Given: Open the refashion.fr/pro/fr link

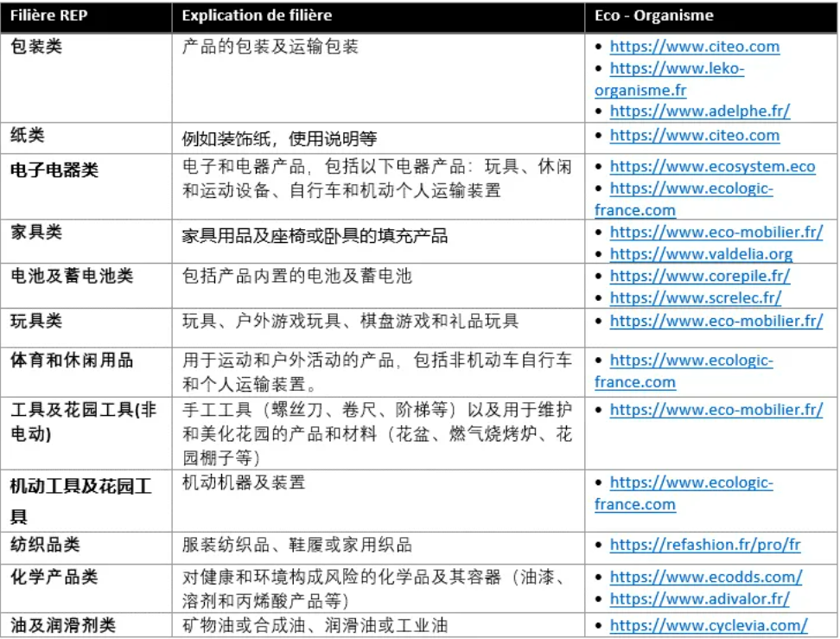Looking at the screenshot, I should tap(704, 545).
